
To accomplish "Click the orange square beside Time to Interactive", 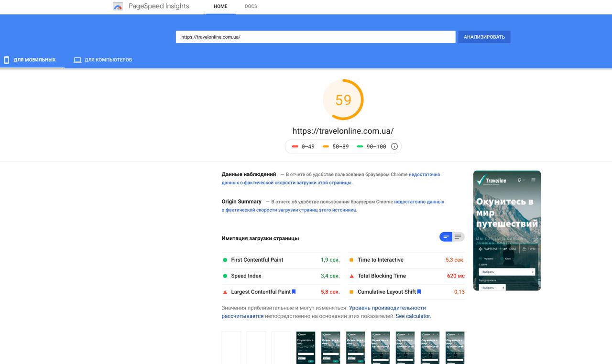I will point(351,260).
